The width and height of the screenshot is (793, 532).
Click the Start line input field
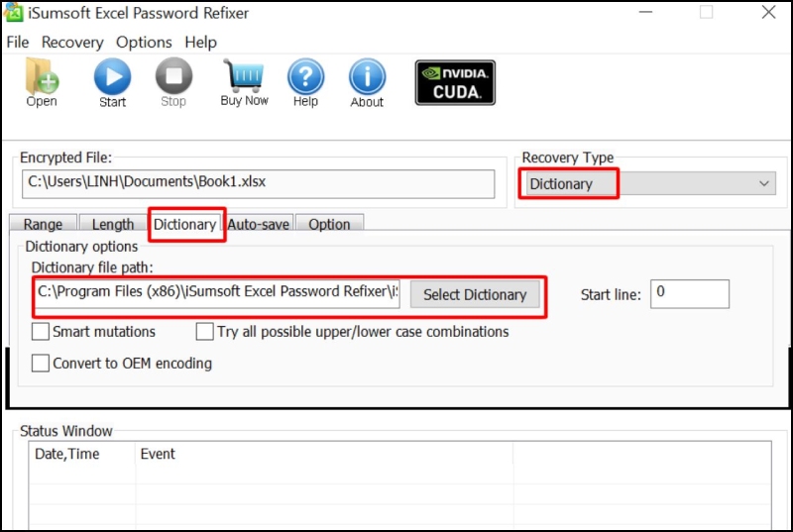pyautogui.click(x=691, y=293)
